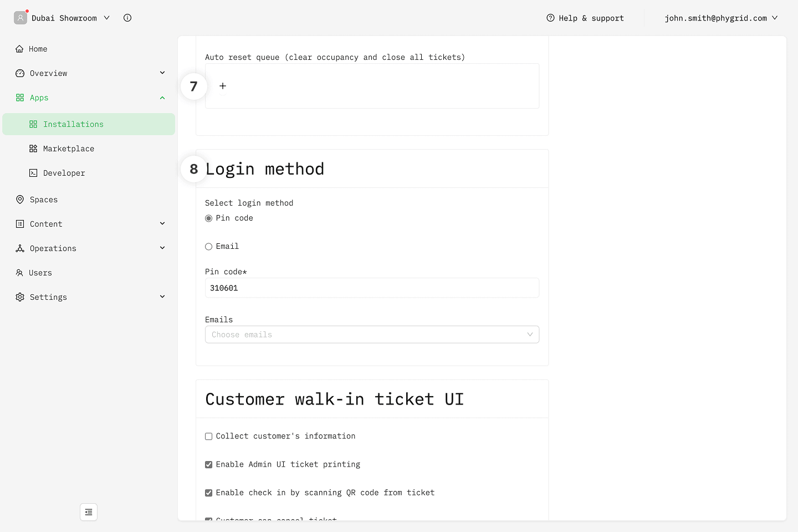The width and height of the screenshot is (798, 532).
Task: Check Collect customer's information checkbox
Action: (209, 437)
